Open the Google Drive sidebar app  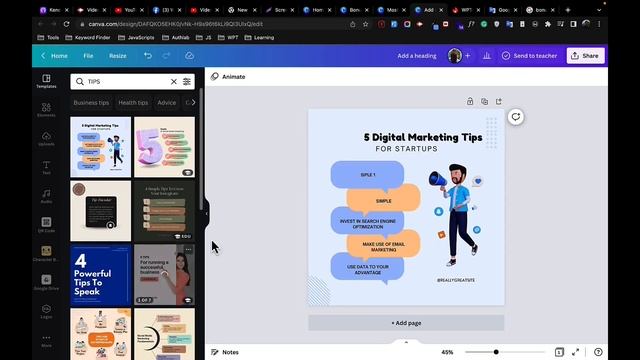(46, 282)
